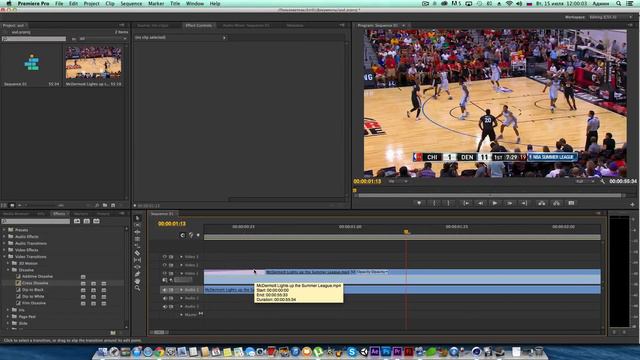Image resolution: width=640 pixels, height=360 pixels.
Task: Collapse the Video 1 track
Action: point(182,273)
